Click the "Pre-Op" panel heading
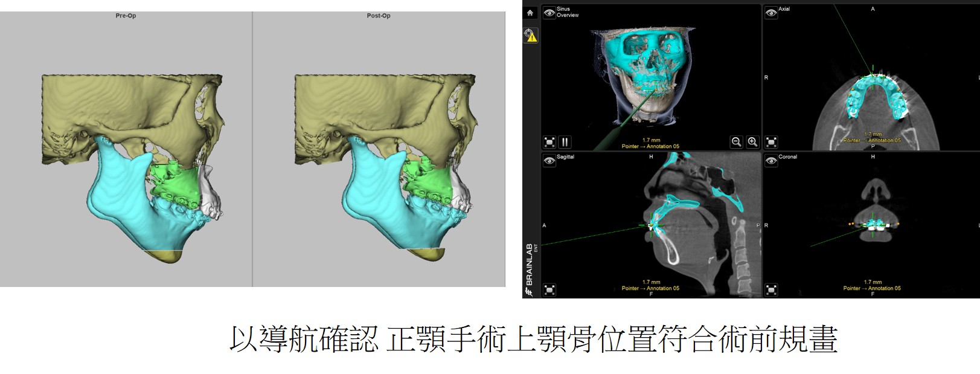Viewport: 980px width, 374px height. point(126,16)
